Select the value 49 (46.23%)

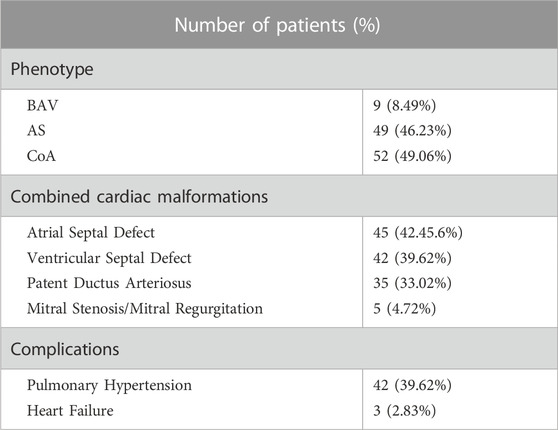coord(412,131)
